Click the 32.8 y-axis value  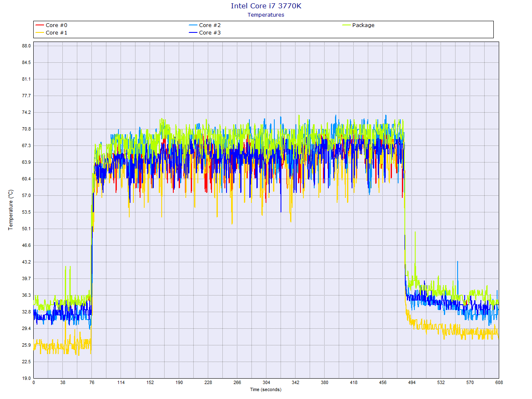pyautogui.click(x=26, y=312)
